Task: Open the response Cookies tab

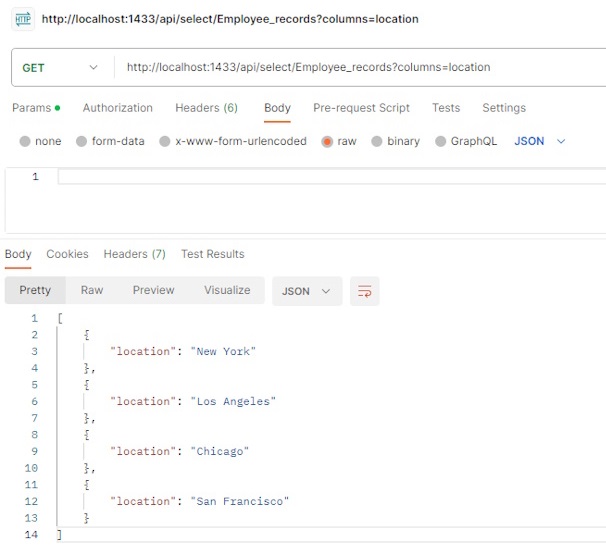Action: pyautogui.click(x=67, y=254)
